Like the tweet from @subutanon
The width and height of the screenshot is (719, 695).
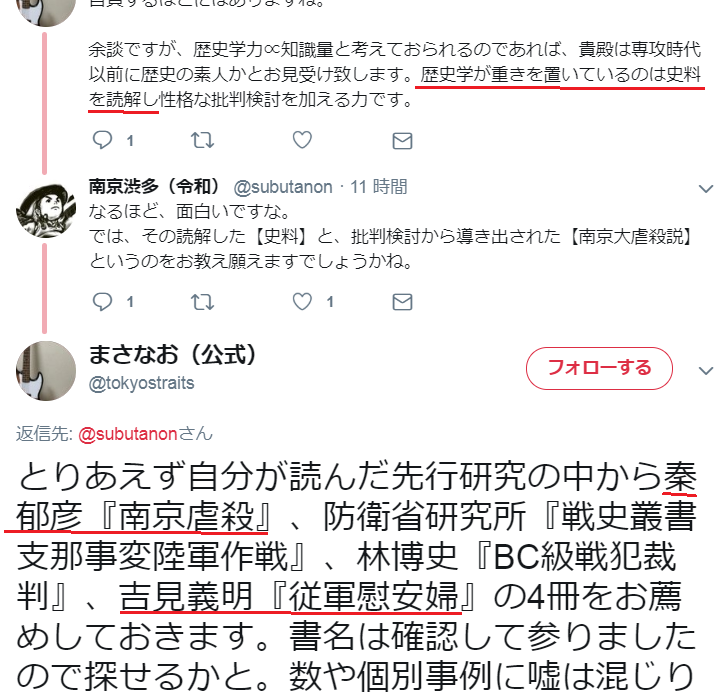coord(302,302)
